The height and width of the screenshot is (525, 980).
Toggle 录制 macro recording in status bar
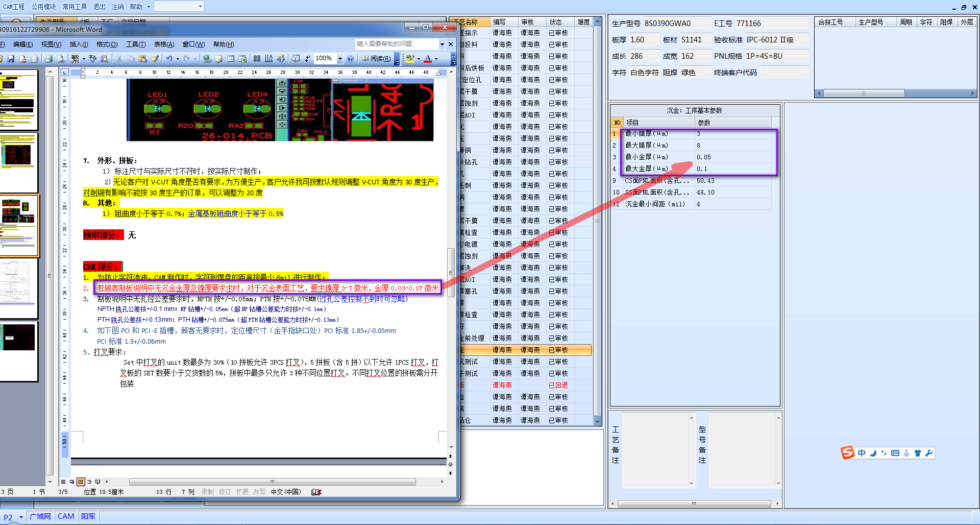click(x=207, y=492)
